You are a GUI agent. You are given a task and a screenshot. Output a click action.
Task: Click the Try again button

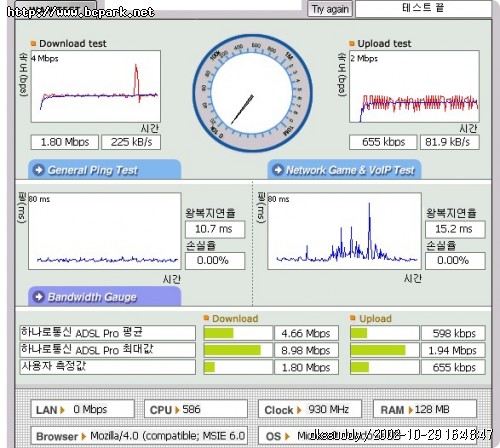(x=330, y=9)
